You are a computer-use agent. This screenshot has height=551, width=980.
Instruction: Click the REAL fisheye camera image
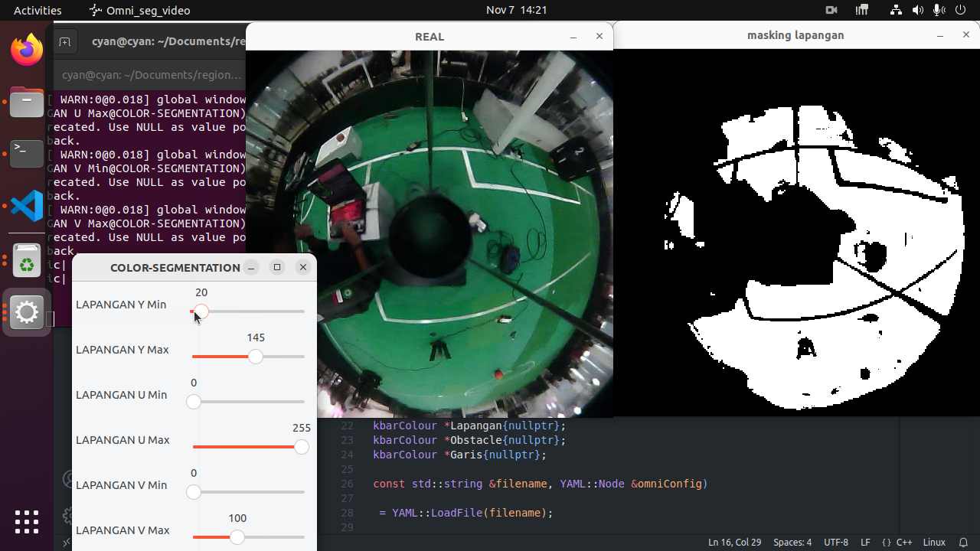click(430, 233)
